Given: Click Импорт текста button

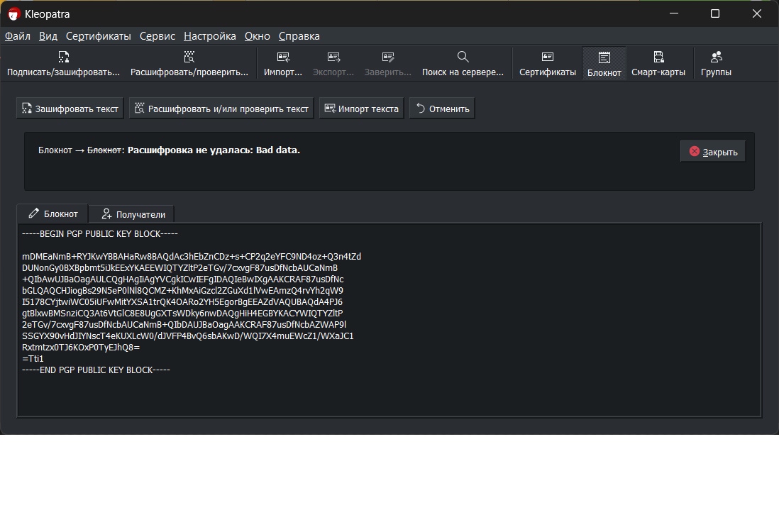Looking at the screenshot, I should click(x=362, y=109).
